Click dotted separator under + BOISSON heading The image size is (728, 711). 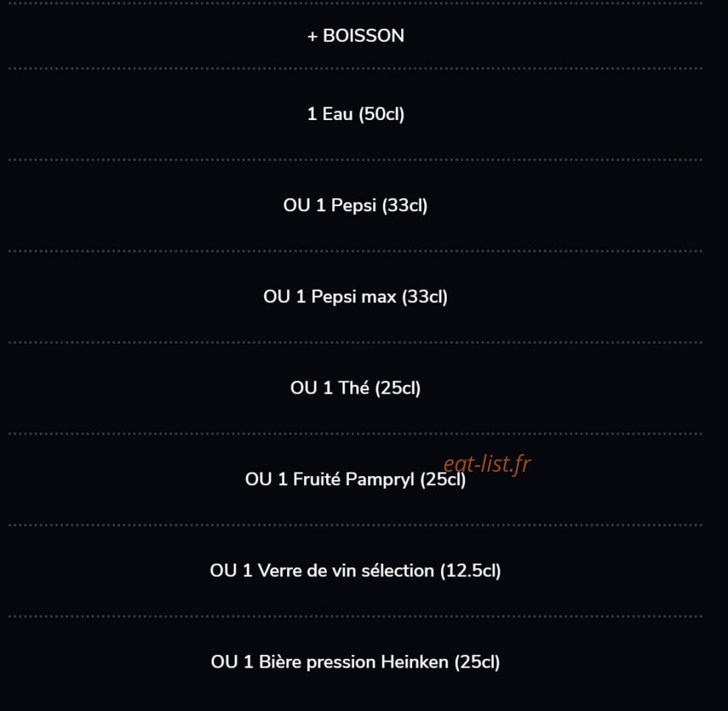point(356,68)
